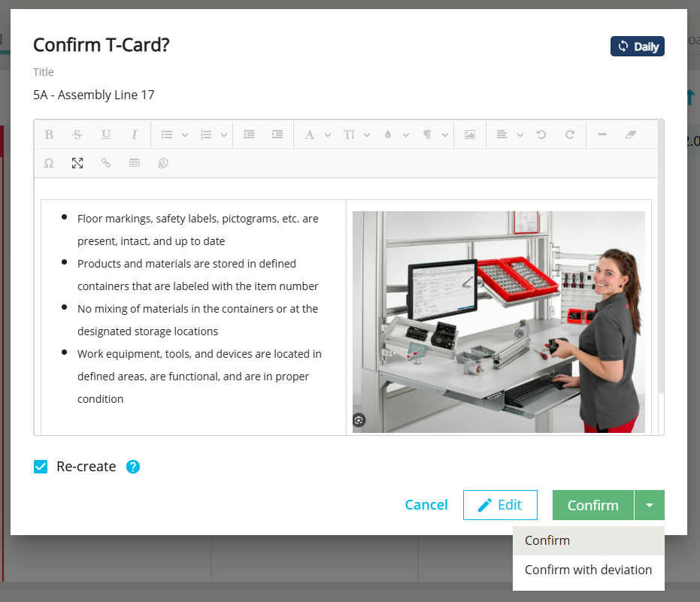This screenshot has width=700, height=602.
Task: Insert a table into the editor
Action: (135, 163)
